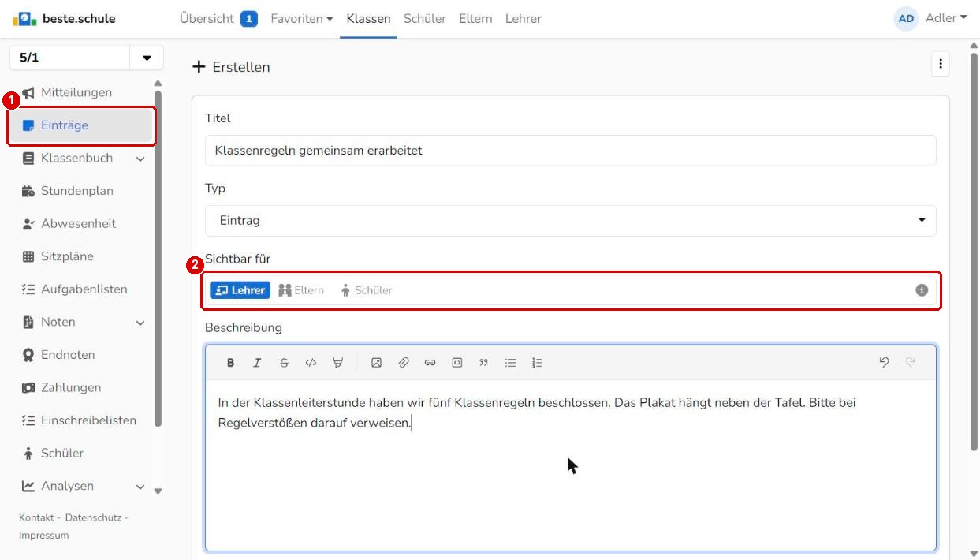Click the beste.schule logo
The height and width of the screenshot is (560, 980).
[x=64, y=18]
